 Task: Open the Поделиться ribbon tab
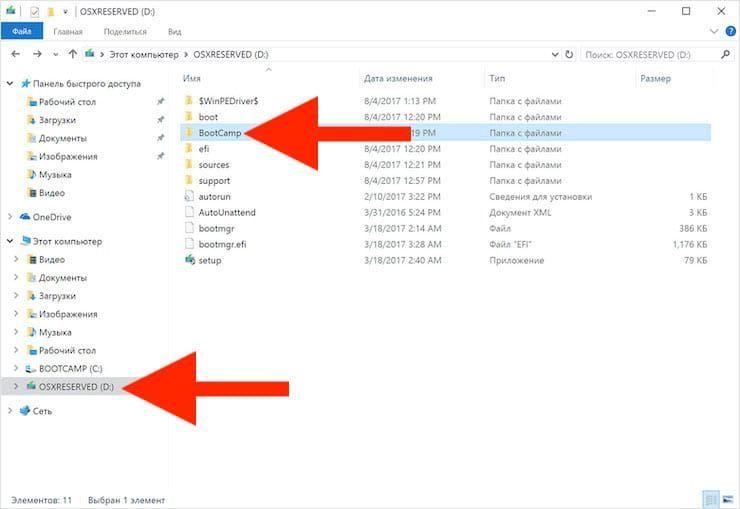pos(125,32)
